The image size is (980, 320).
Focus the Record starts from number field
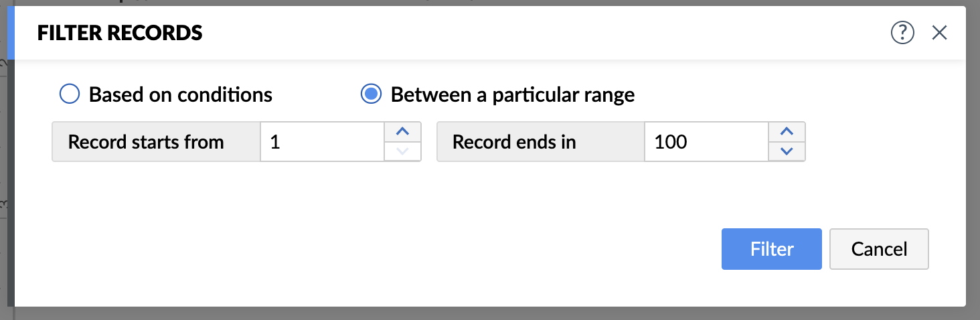(x=321, y=142)
